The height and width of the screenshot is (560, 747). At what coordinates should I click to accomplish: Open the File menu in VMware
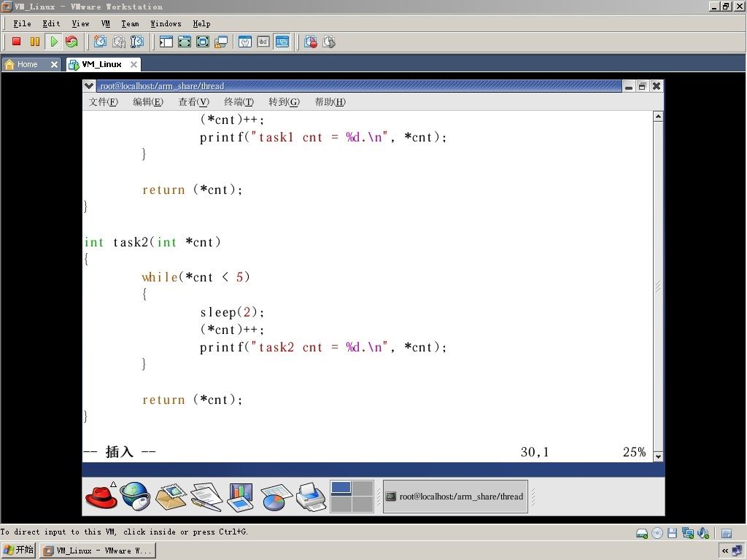tap(22, 23)
